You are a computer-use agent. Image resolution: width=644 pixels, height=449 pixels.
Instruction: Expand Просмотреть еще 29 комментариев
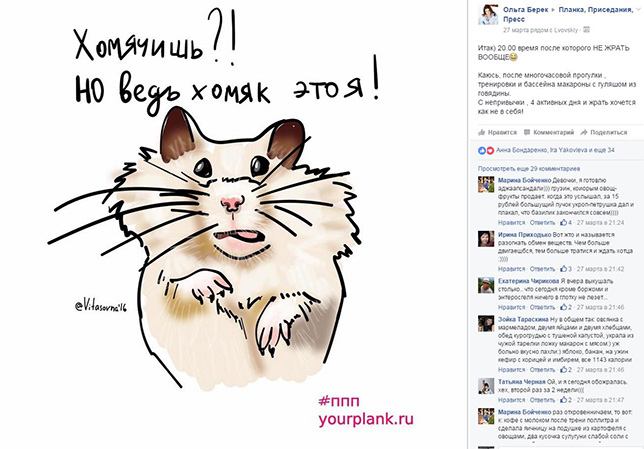[529, 168]
